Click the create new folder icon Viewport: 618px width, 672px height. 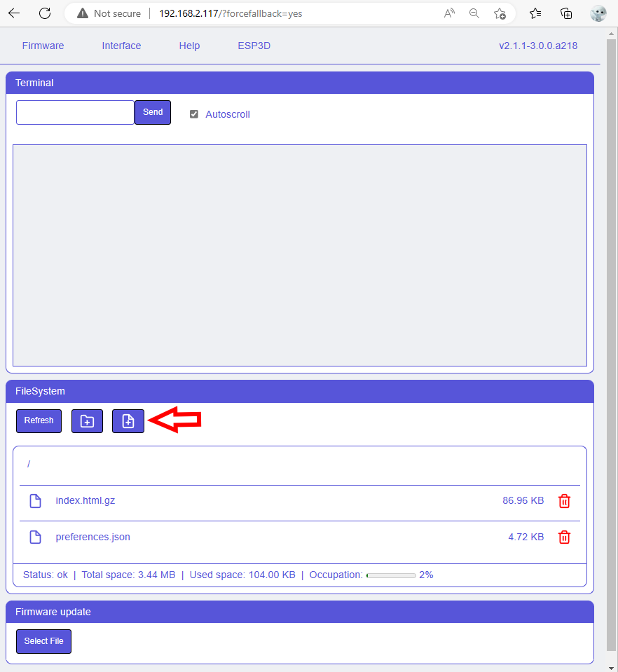coord(87,421)
